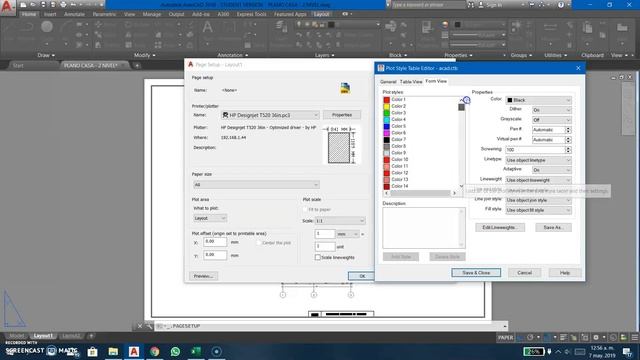Open the Output ribbon tab
The image size is (640, 360).
(176, 14)
